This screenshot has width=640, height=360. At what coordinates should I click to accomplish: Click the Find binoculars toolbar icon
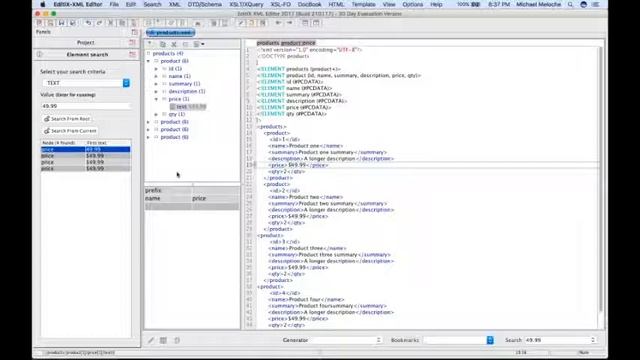[x=198, y=23]
